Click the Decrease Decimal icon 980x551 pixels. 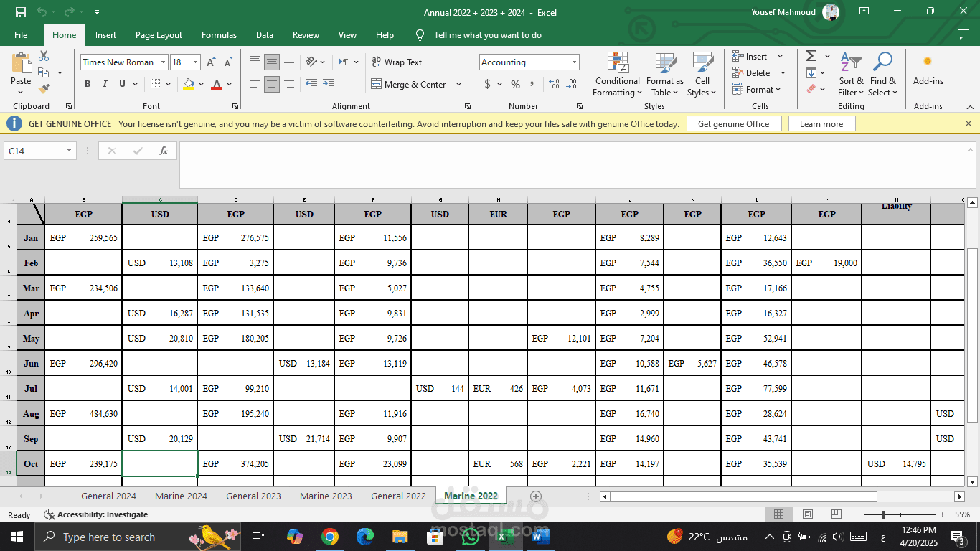[x=571, y=84]
